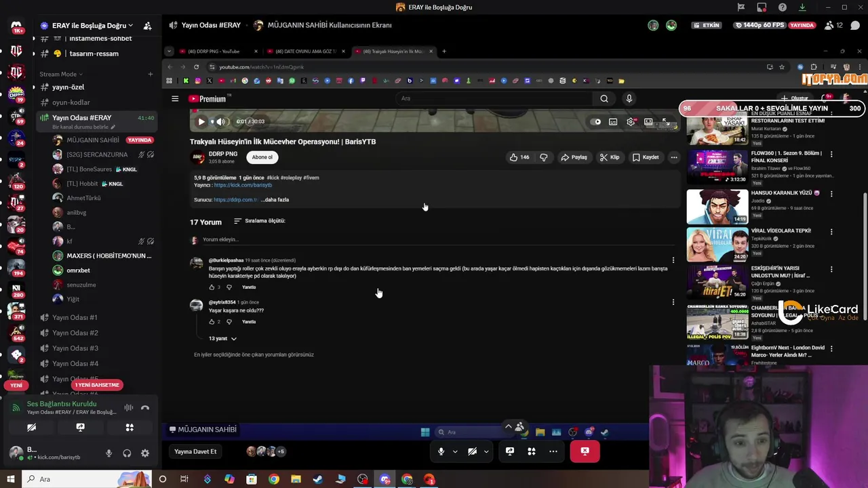The width and height of the screenshot is (868, 488).
Task: Mute YouTube video volume icon
Action: pyautogui.click(x=220, y=122)
